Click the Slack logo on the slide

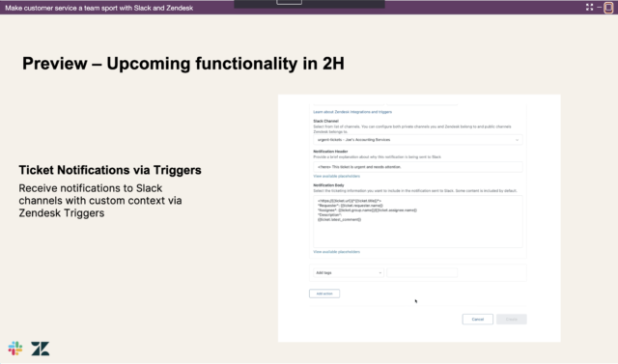pyautogui.click(x=15, y=349)
